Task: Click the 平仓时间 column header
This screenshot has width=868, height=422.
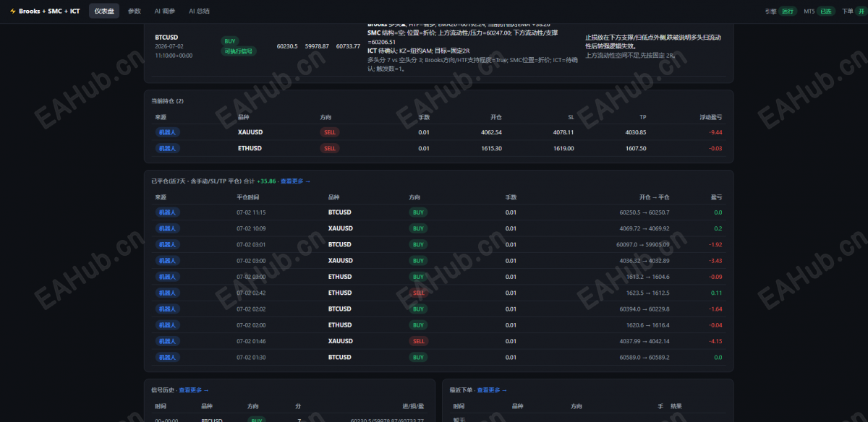Action: coord(248,197)
